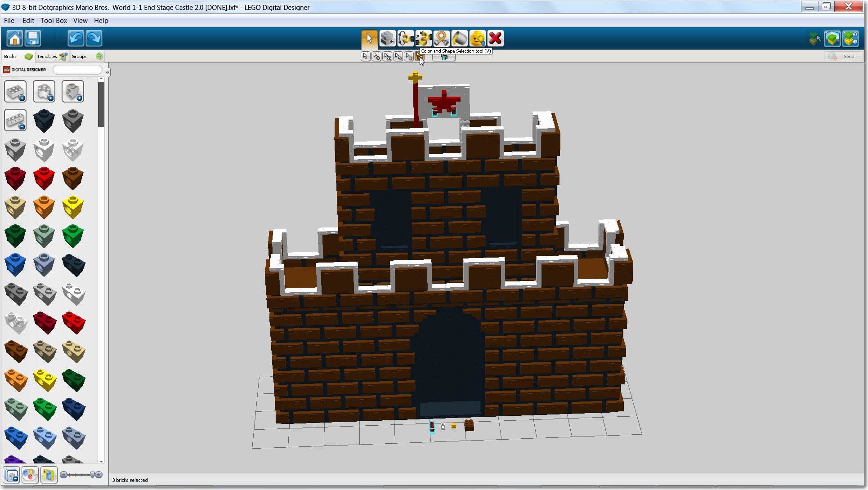Pick the Connected Selection sub-tool
This screenshot has width=868, height=490.
[x=387, y=56]
